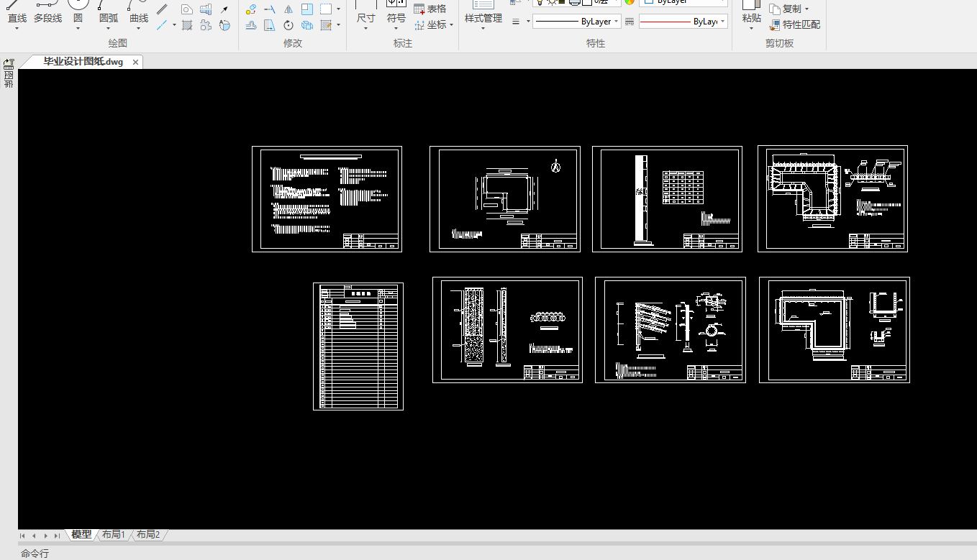The height and width of the screenshot is (560, 977).
Task: Open the 粘贴 paste dropdown arrow
Action: [751, 29]
